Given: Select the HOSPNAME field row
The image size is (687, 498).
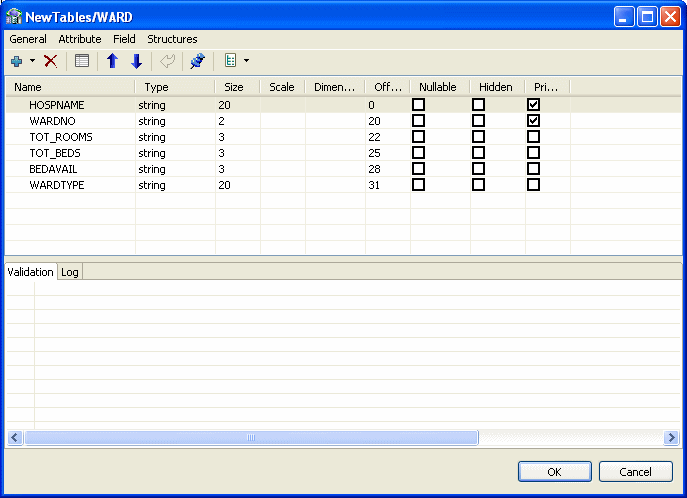Looking at the screenshot, I should pos(344,105).
